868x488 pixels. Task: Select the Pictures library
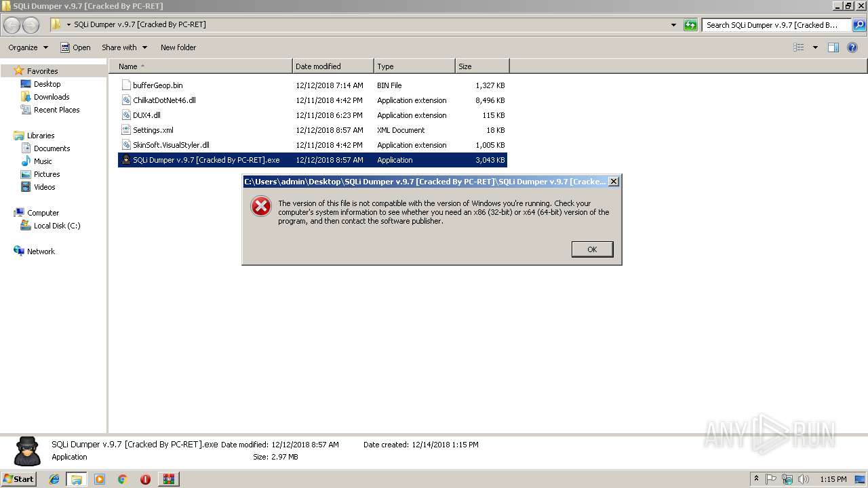47,174
